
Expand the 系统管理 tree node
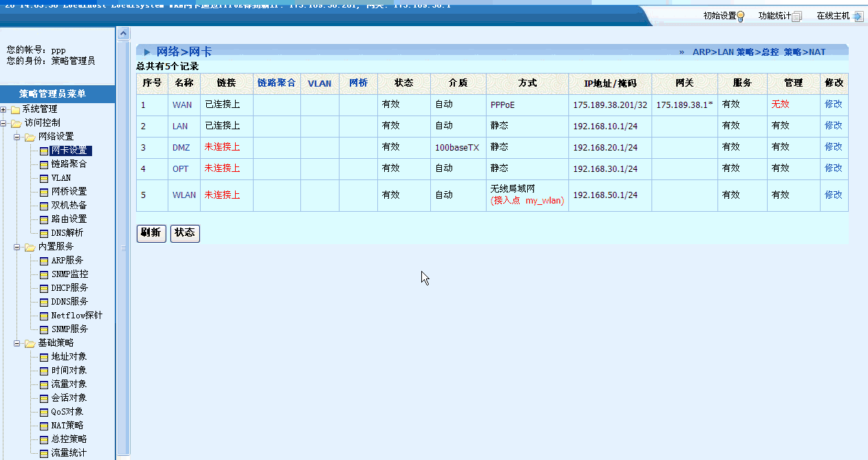click(x=4, y=109)
